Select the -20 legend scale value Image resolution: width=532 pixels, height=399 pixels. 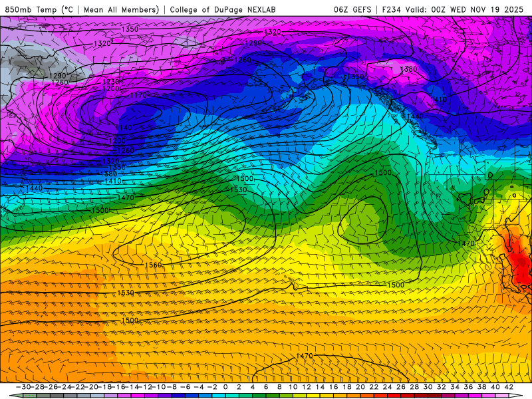coord(90,387)
